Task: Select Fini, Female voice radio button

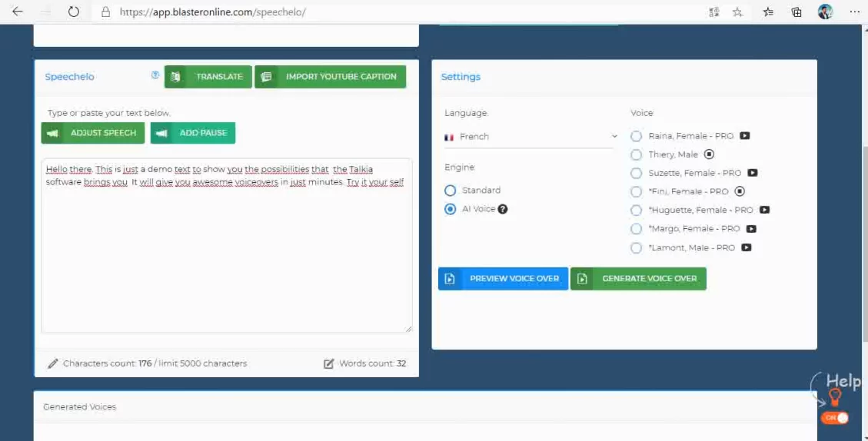Action: [x=636, y=191]
